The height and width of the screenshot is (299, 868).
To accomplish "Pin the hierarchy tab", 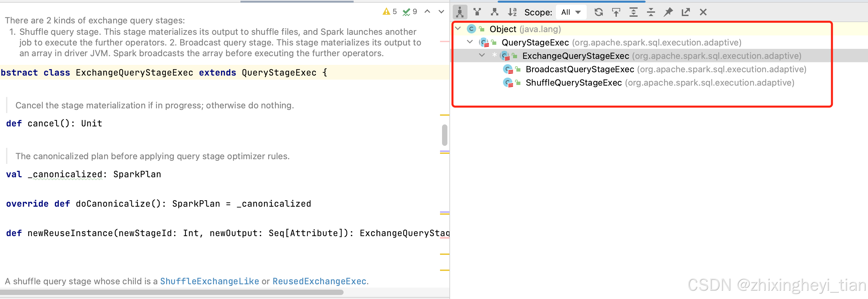I will pyautogui.click(x=668, y=12).
